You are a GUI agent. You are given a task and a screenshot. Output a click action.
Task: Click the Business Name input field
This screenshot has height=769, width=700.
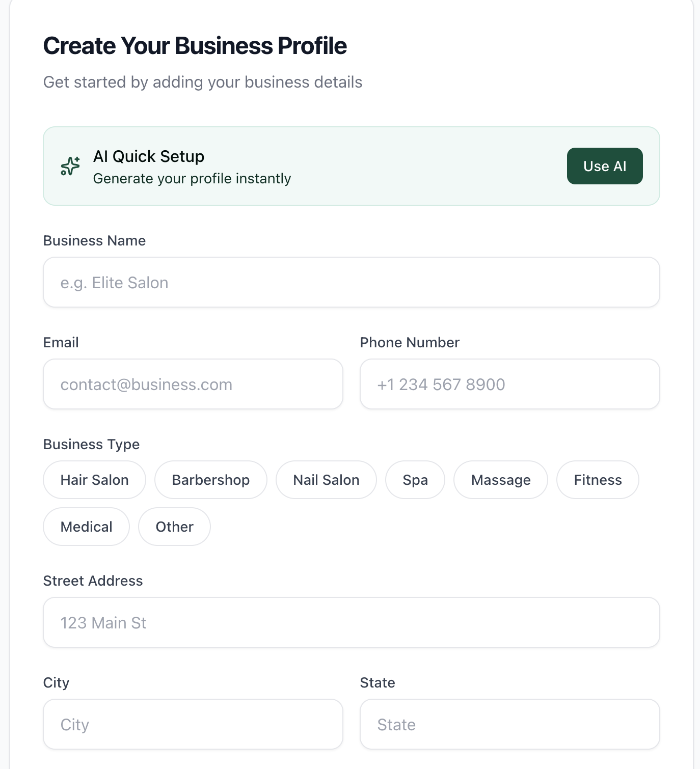click(351, 282)
